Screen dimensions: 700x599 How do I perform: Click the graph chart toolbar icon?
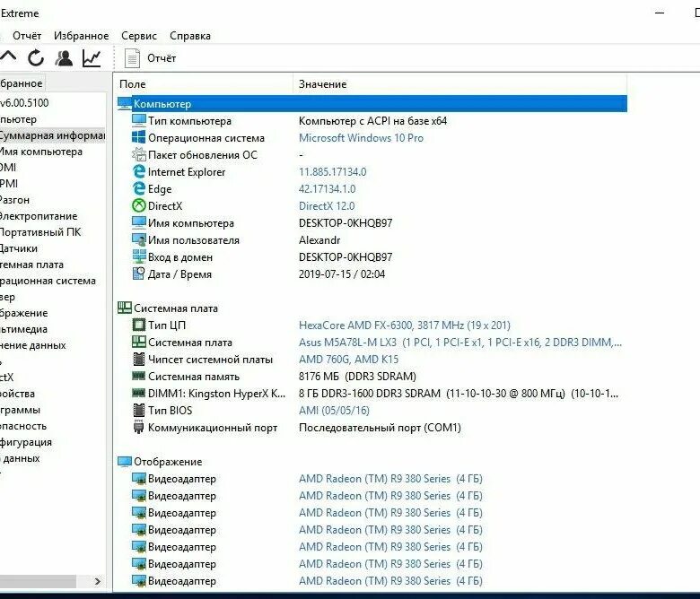click(92, 58)
